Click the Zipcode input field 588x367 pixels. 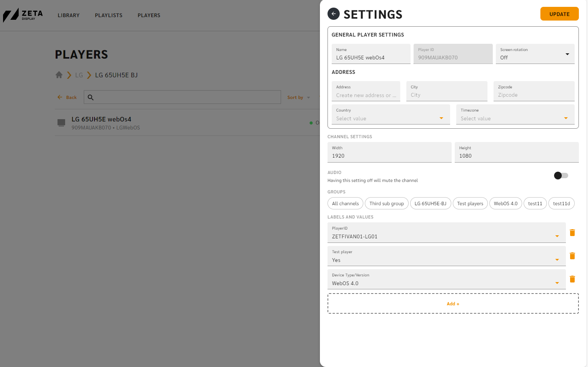534,91
